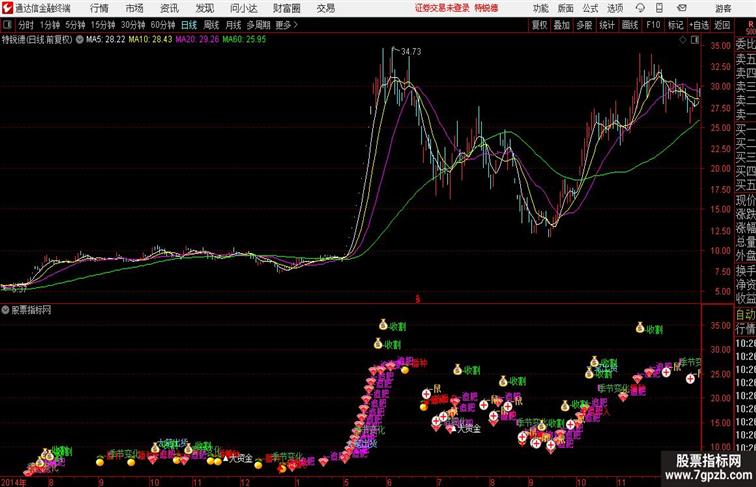Select the 自动 tab in right panel
The height and width of the screenshot is (487, 756).
click(x=745, y=315)
